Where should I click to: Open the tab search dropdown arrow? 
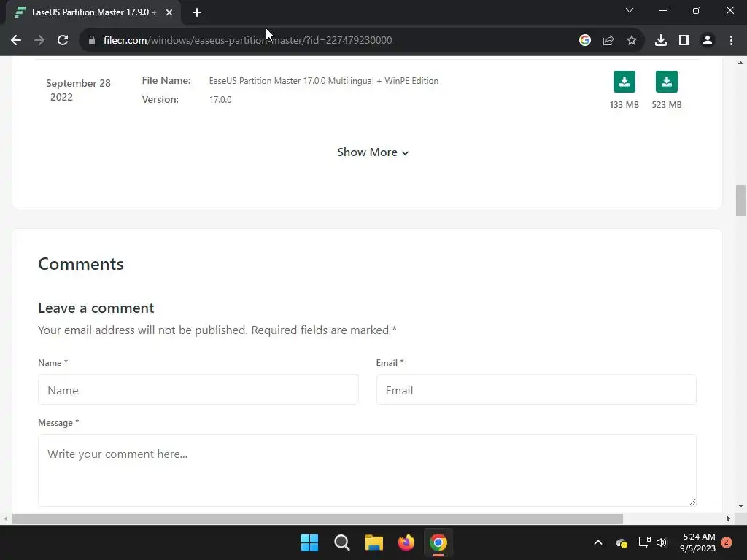[630, 10]
